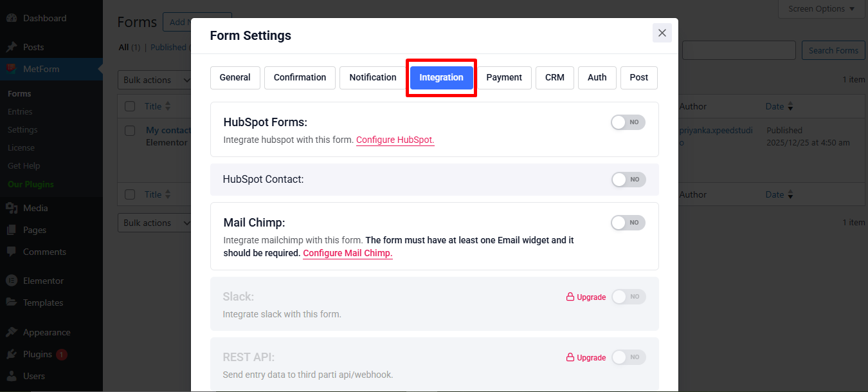Switch to the Payment tab
868x392 pixels.
click(x=505, y=77)
